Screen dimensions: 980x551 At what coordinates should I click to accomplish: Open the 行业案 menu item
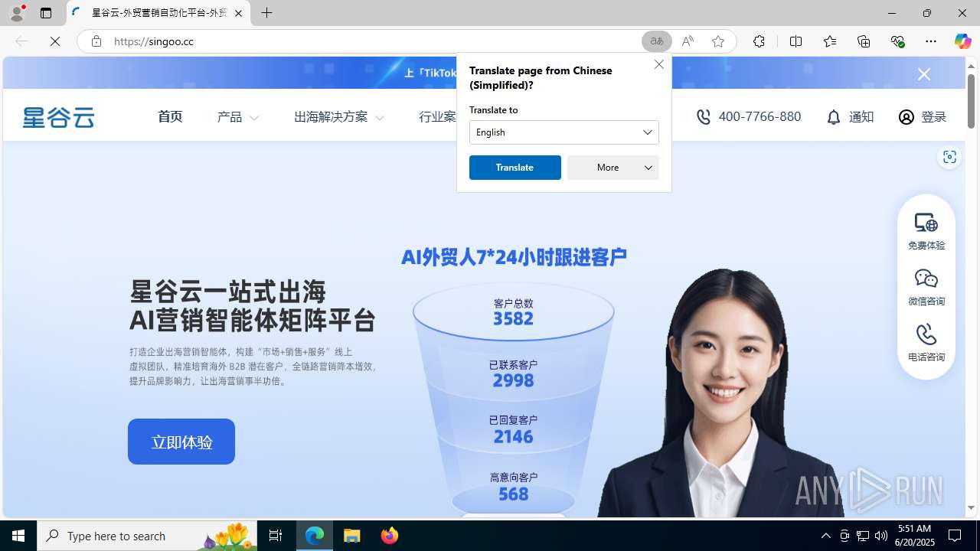pyautogui.click(x=437, y=117)
